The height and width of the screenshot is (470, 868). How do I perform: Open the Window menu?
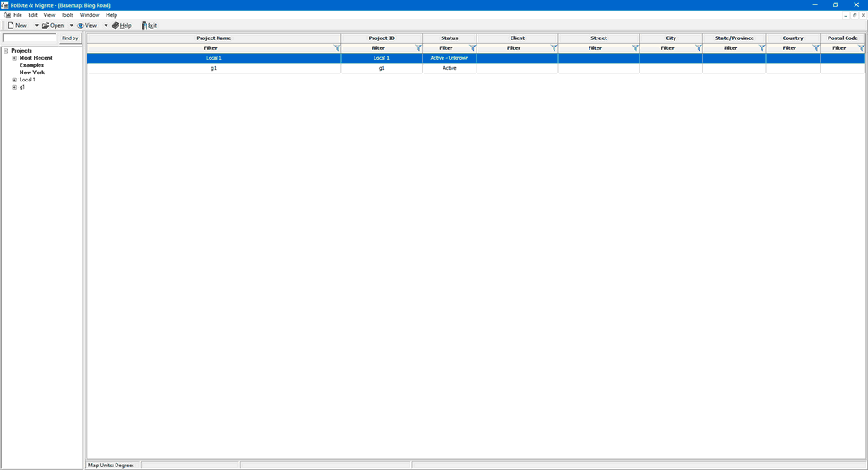90,15
